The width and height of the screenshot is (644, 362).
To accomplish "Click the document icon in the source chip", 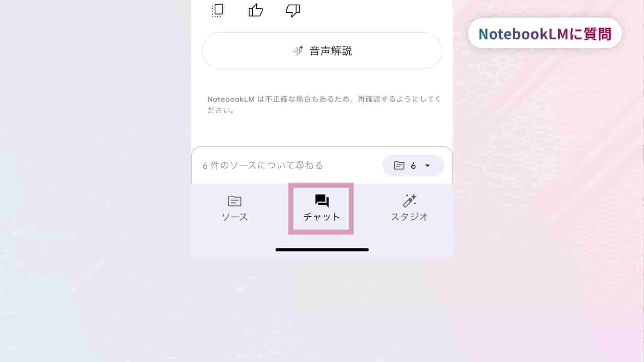I will (399, 165).
